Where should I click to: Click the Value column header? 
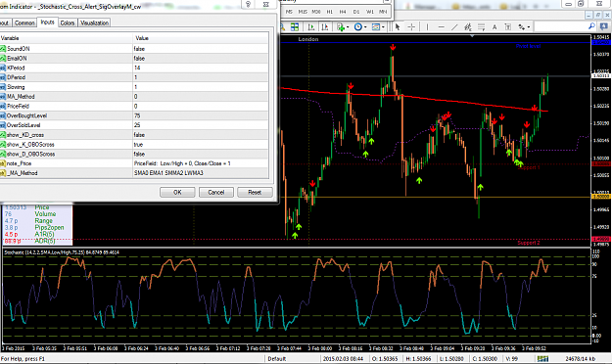point(201,38)
